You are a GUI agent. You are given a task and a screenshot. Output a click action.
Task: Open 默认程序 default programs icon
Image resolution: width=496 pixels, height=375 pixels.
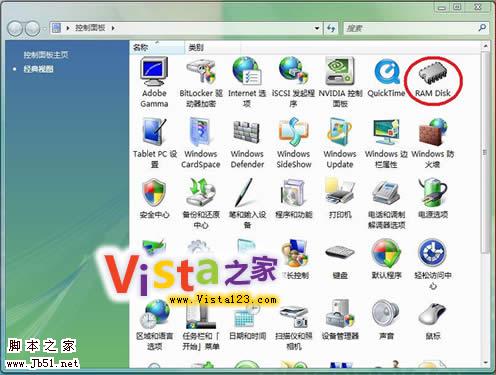387,253
